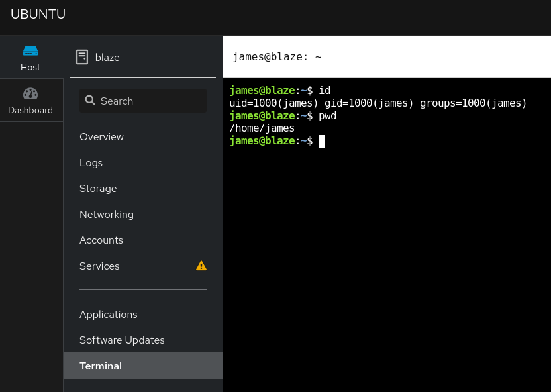Open the Overview page
The height and width of the screenshot is (392, 551).
[x=101, y=137]
